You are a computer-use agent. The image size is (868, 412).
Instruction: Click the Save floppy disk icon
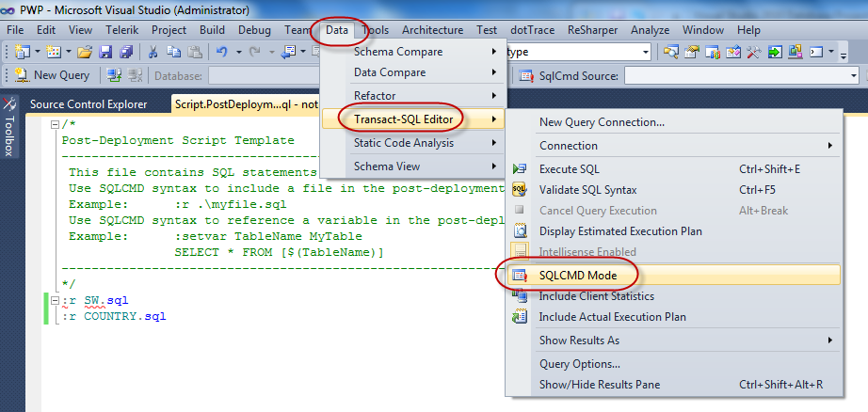[x=105, y=52]
